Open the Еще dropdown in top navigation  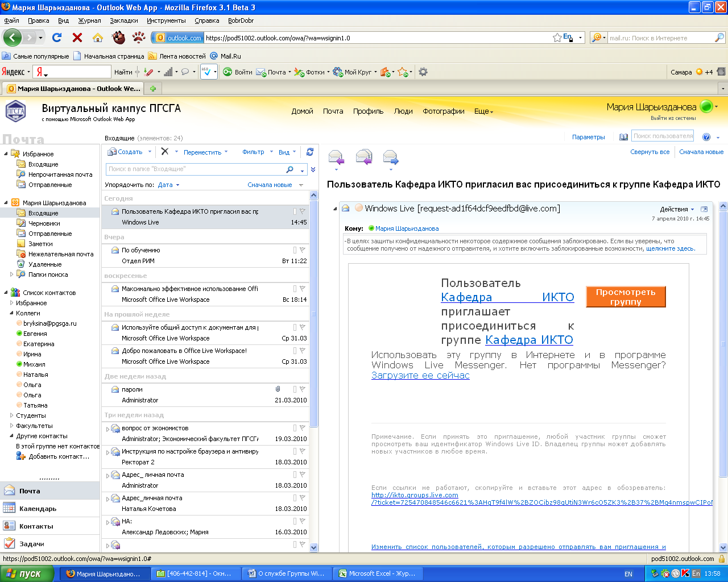click(483, 111)
